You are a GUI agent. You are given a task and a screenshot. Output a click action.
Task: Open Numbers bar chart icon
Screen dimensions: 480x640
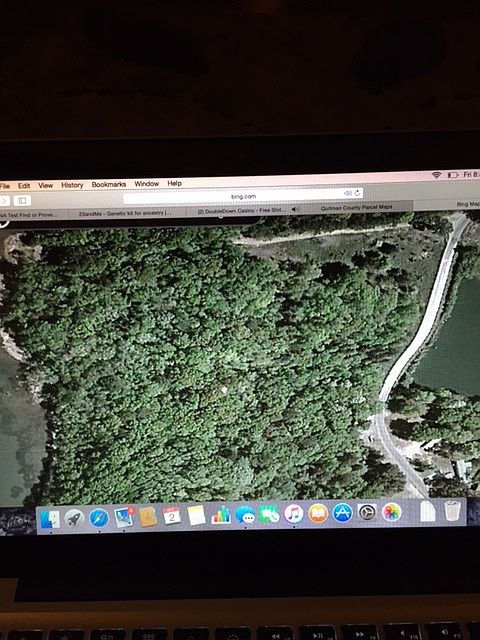click(221, 515)
